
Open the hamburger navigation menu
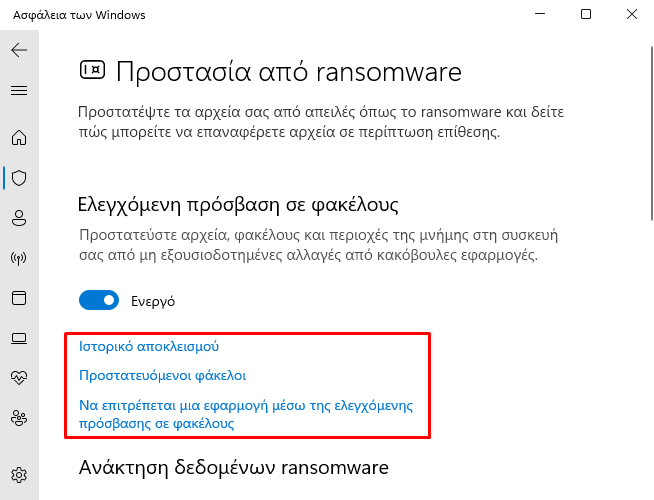[19, 90]
